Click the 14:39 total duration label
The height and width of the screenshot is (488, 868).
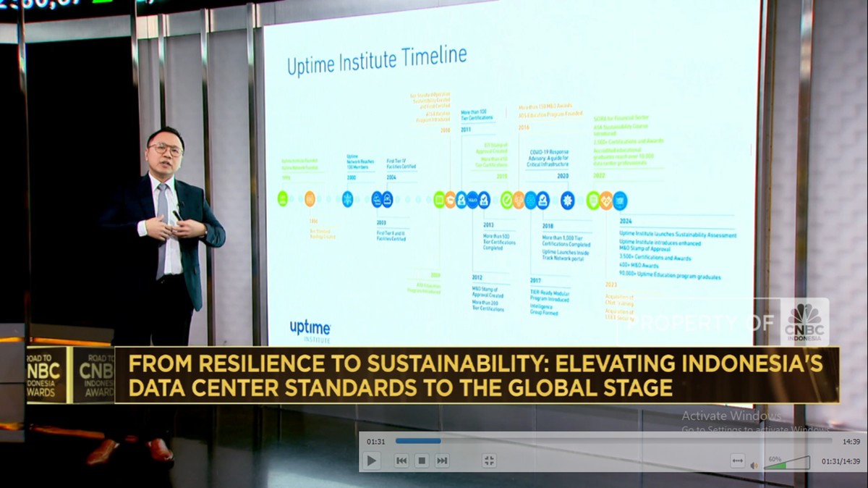(x=851, y=441)
